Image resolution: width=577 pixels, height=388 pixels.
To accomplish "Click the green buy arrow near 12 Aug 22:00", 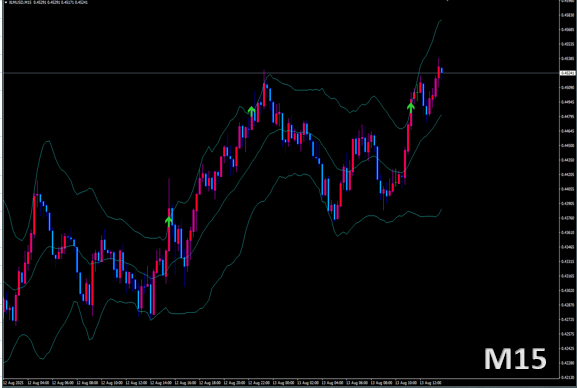I will [251, 111].
